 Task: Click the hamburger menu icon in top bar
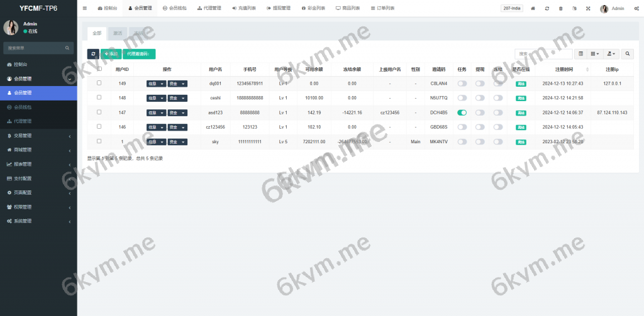[x=85, y=8]
